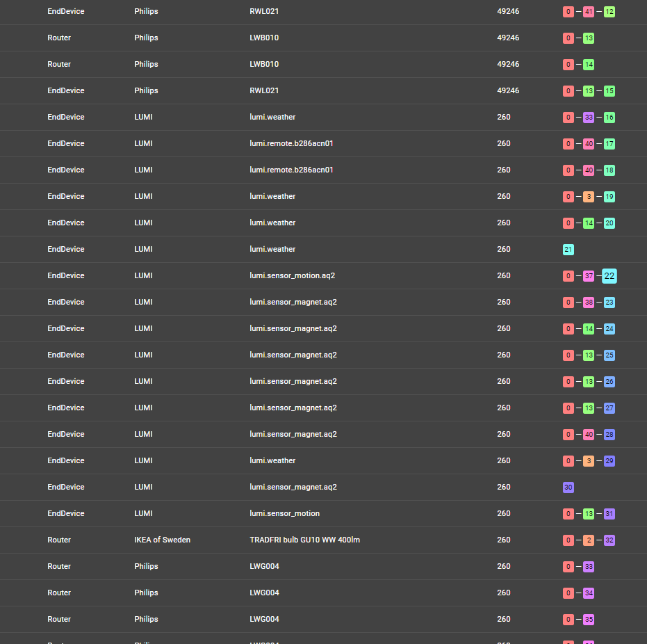Click the orange badge 3 before badge 19
Screen dimensions: 647x644
coord(589,197)
